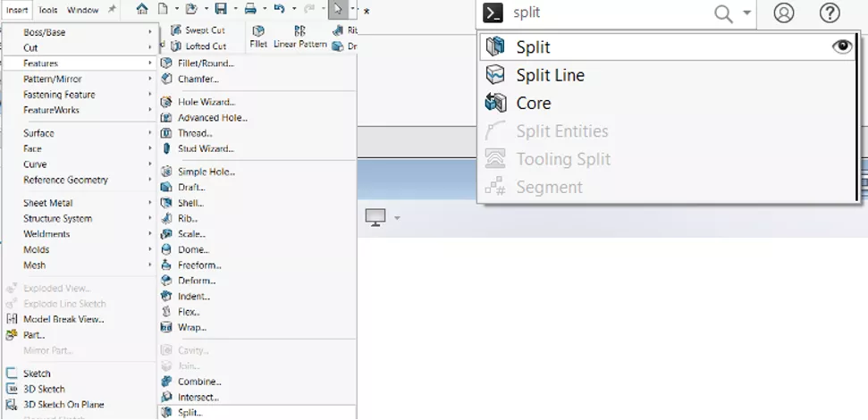Choose Shell menu item

tap(257, 203)
